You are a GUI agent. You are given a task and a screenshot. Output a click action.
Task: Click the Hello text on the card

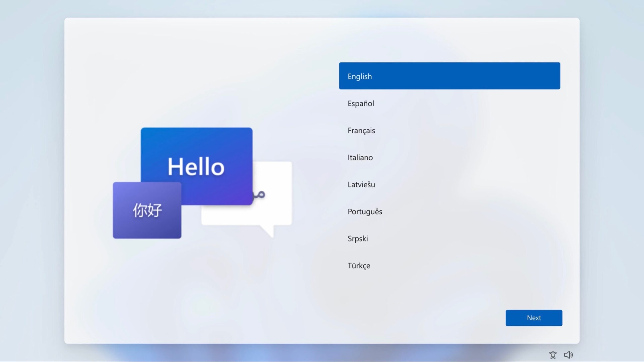(x=196, y=166)
